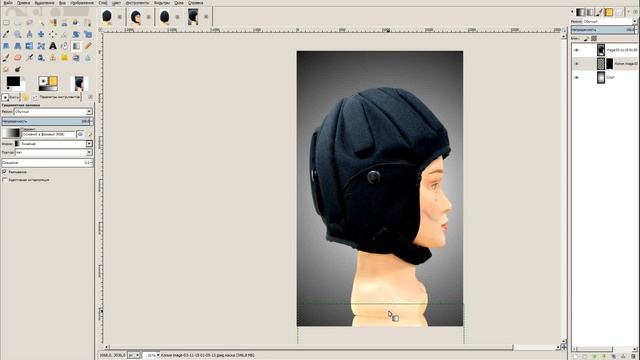Viewport: 640px width, 360px height.
Task: Open the Фильтры menu
Action: tap(162, 2)
